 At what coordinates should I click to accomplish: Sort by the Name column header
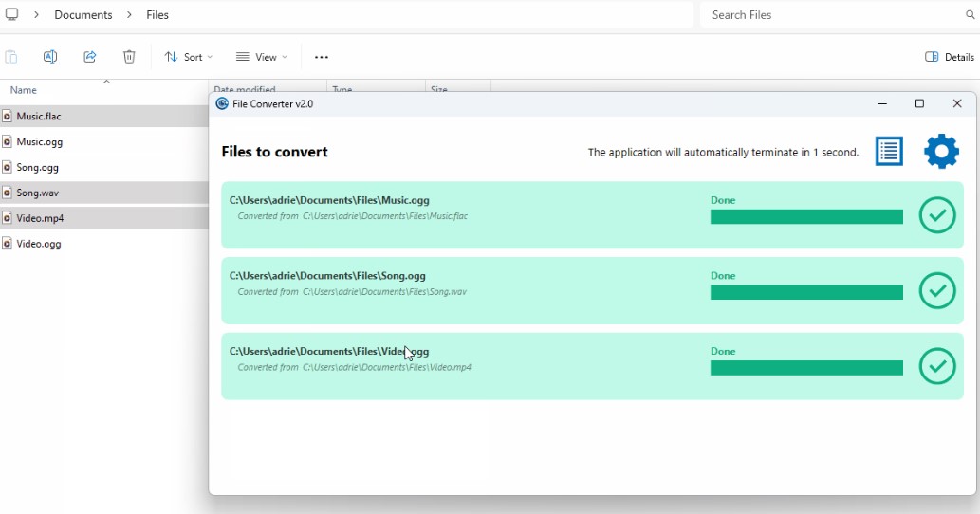23,90
